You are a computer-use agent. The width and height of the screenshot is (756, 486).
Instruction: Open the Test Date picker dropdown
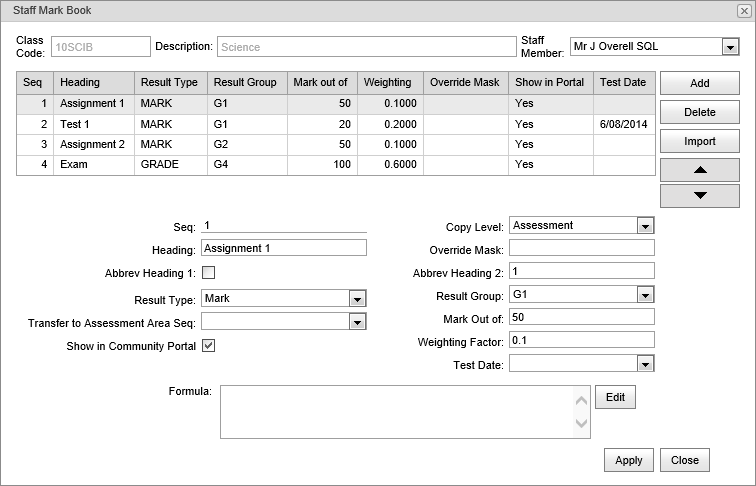click(x=645, y=364)
